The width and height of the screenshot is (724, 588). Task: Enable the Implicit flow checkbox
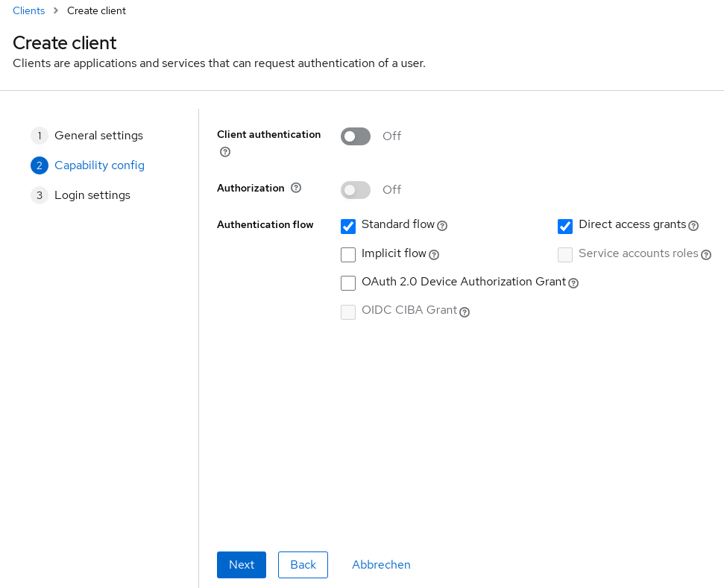(x=348, y=255)
